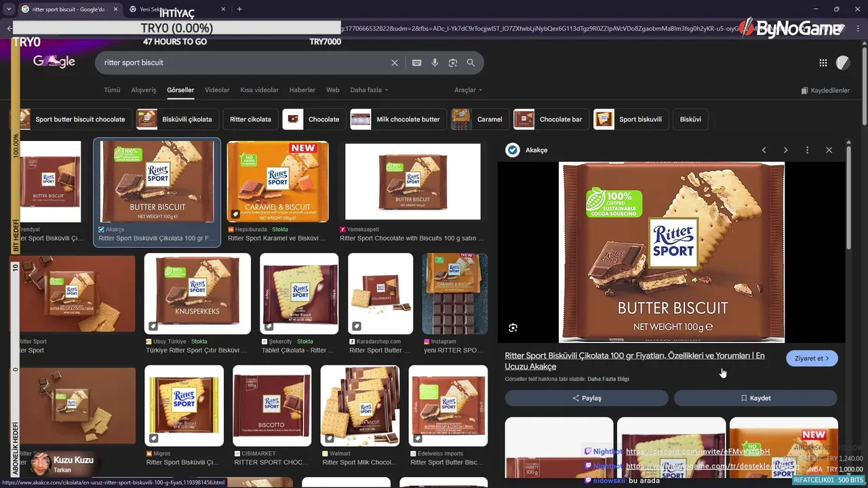Open Hepsiburada Caramel & Biscuit thumbnail
The width and height of the screenshot is (868, 488).
point(278,182)
